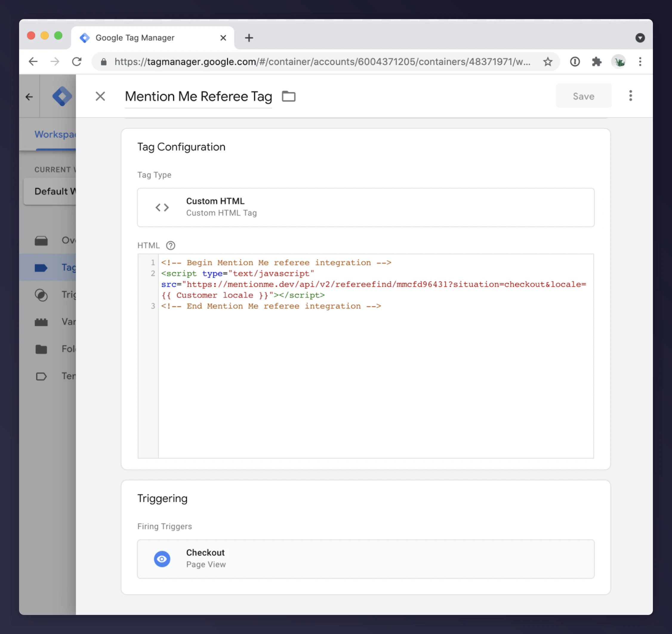Open Variables in the sidebar
The width and height of the screenshot is (672, 634).
(48, 322)
